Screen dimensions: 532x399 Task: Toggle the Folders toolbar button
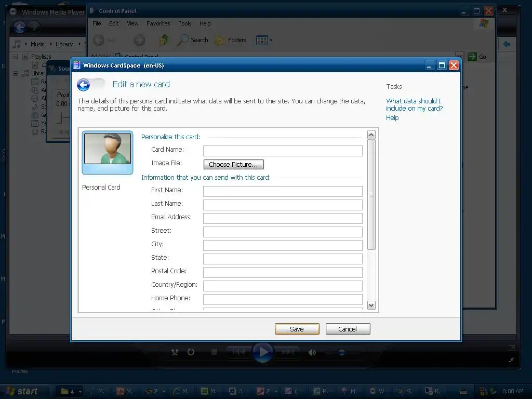pyautogui.click(x=231, y=40)
